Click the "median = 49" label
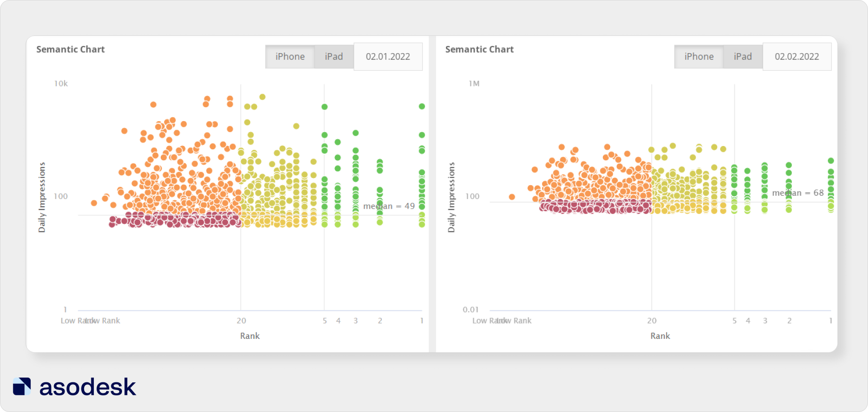This screenshot has width=868, height=412. point(389,206)
